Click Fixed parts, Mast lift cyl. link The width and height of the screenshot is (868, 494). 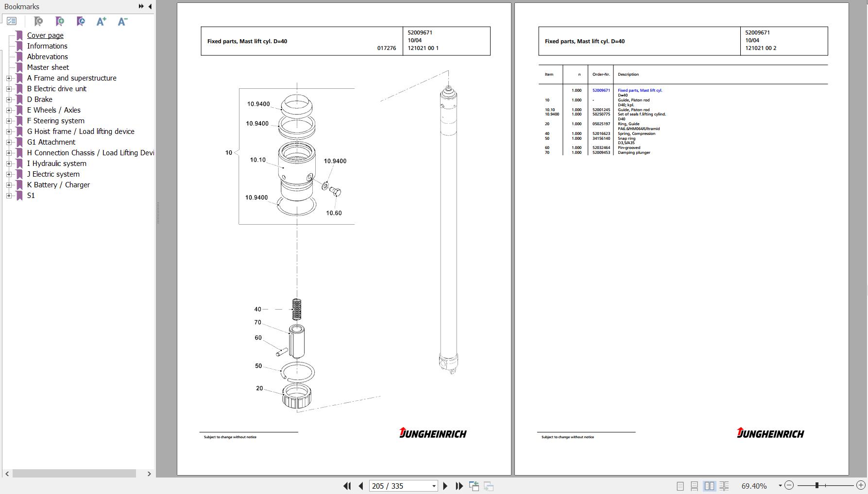click(640, 90)
